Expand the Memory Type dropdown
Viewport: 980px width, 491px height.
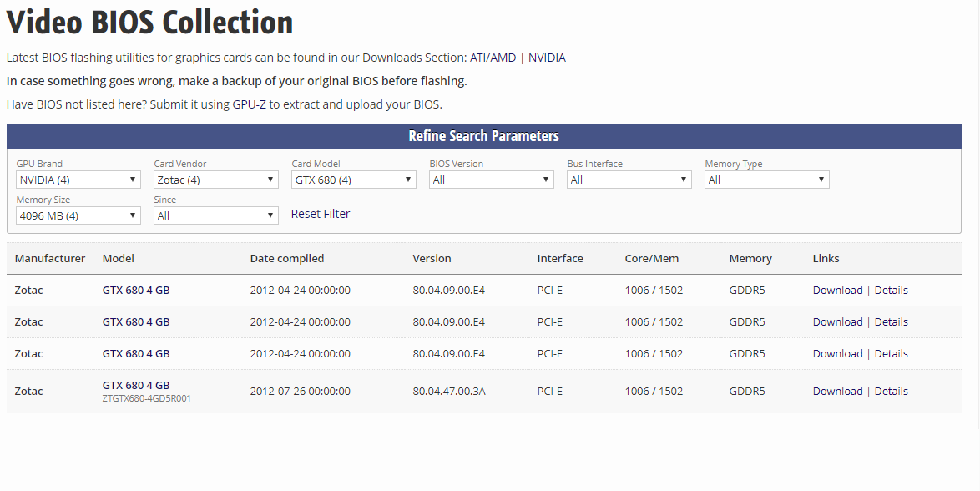767,180
